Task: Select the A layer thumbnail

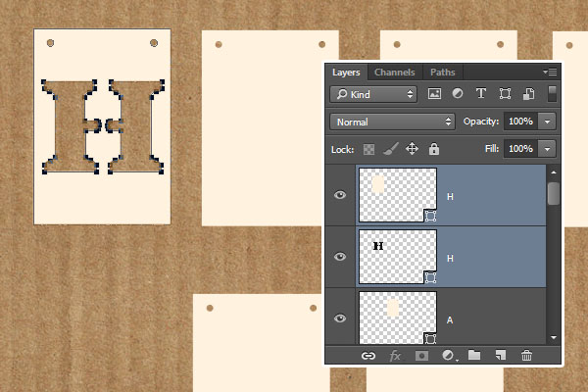Action: (398, 318)
